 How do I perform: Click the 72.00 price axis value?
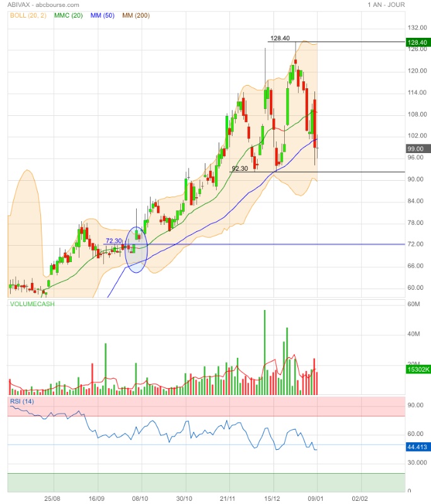[x=416, y=244]
